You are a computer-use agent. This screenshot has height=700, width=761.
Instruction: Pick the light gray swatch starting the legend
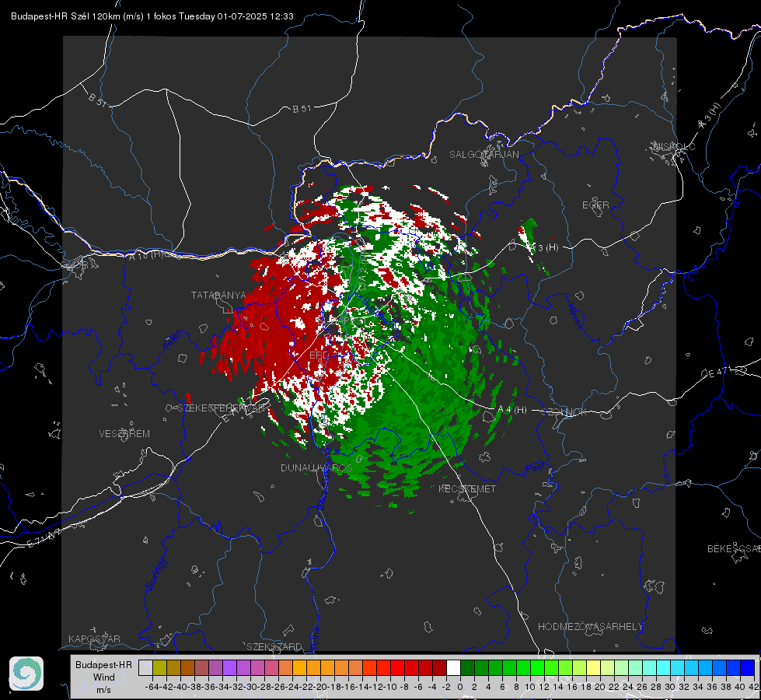[x=145, y=667]
